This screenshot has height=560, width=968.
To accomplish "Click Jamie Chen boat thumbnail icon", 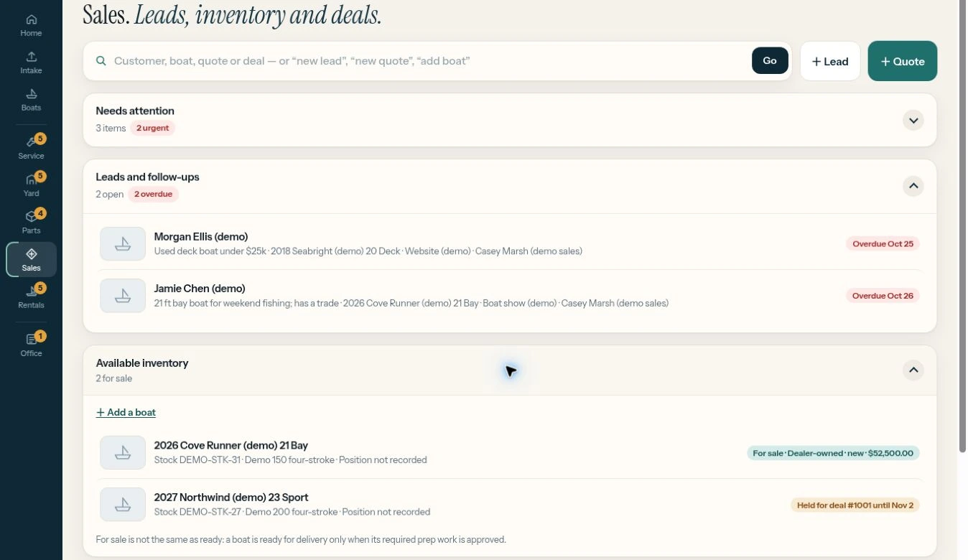I will coord(123,296).
